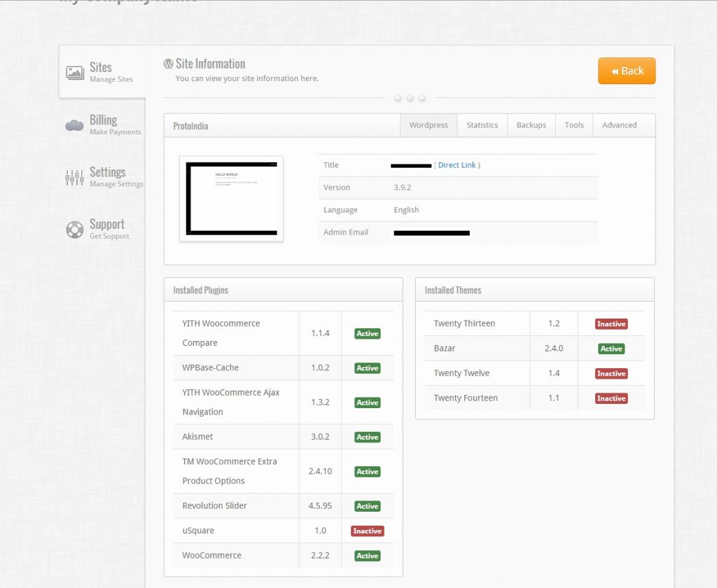Screen dimensions: 717x588
Task: Toggle the Inactive badge for Twenty Thirteen
Action: [611, 324]
